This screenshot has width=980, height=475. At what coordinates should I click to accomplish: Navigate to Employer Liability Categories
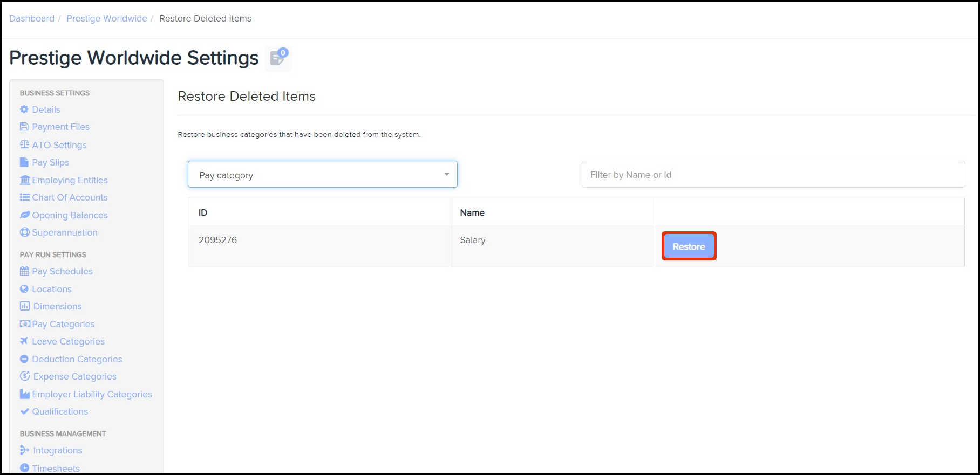pos(92,394)
